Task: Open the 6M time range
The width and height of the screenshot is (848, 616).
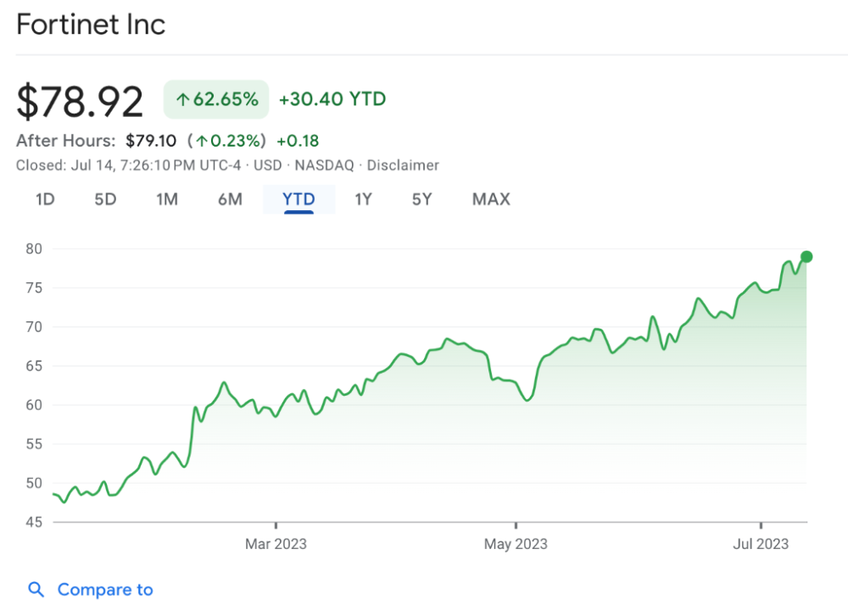Action: pos(230,200)
